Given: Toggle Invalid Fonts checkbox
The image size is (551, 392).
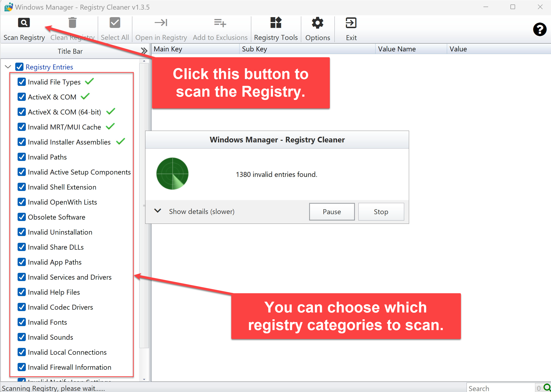Looking at the screenshot, I should (22, 322).
